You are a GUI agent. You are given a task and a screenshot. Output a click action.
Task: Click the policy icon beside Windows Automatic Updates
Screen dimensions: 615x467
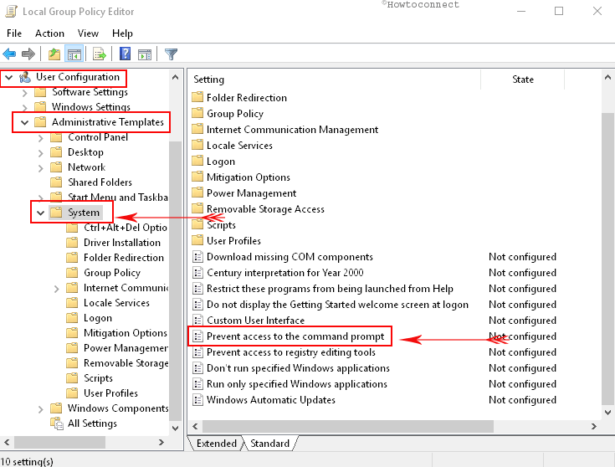[x=198, y=400]
